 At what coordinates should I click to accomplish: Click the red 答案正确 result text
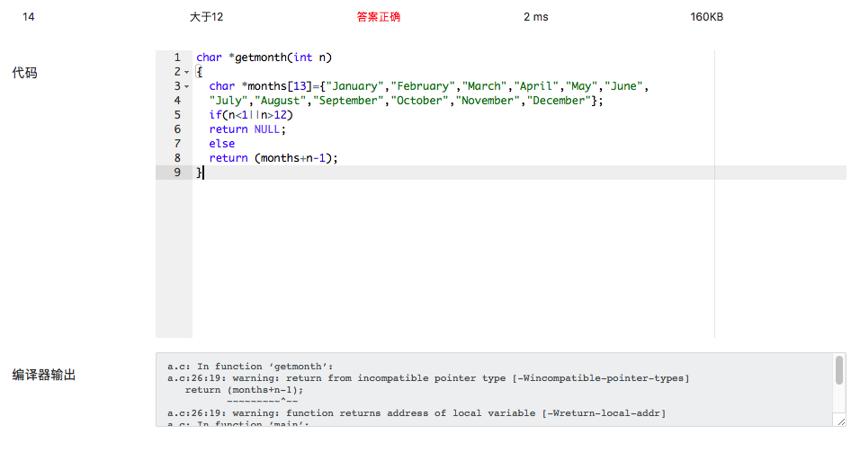(378, 17)
